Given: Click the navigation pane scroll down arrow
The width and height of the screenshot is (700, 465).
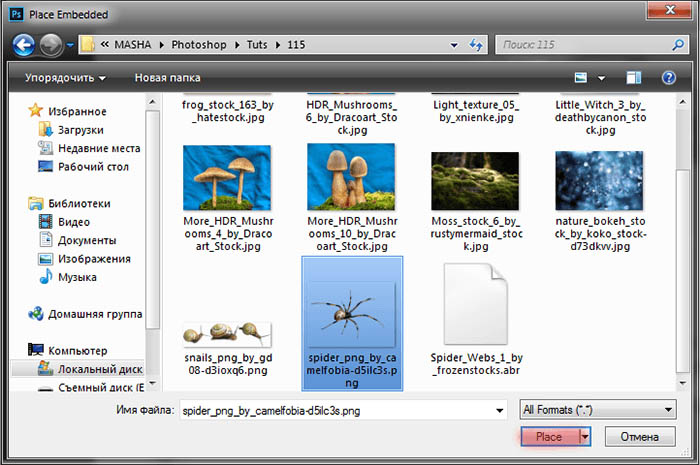Looking at the screenshot, I should 152,383.
